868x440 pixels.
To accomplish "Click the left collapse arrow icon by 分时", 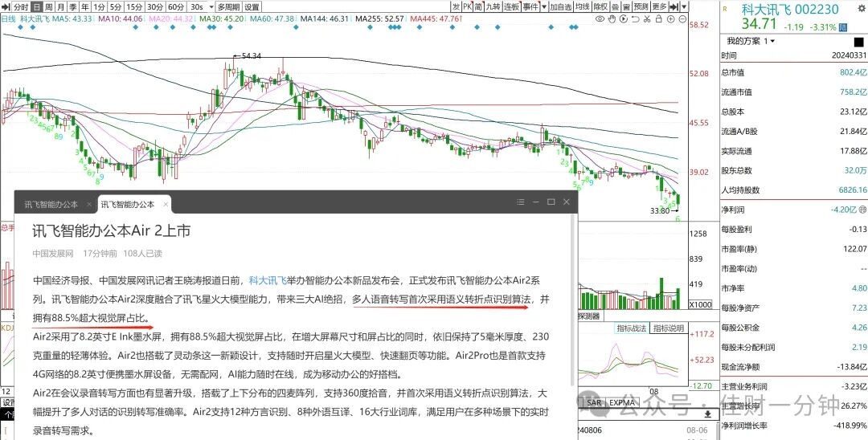I will pos(6,7).
